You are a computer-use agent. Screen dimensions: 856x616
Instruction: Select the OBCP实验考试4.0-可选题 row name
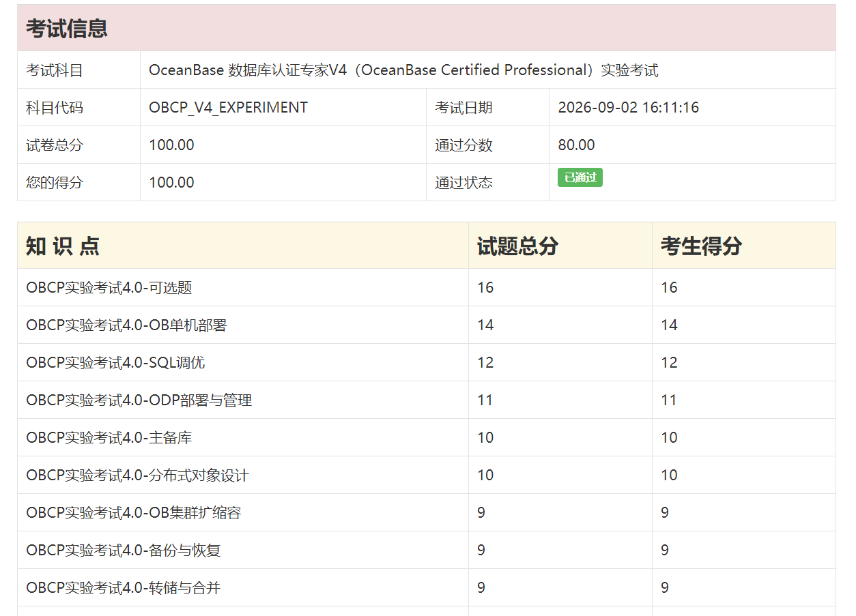coord(109,288)
